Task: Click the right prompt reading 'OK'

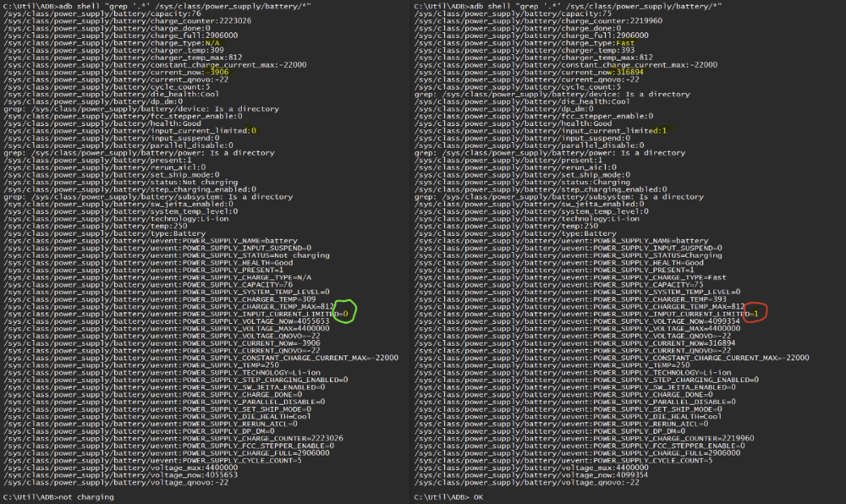Action: (451, 497)
